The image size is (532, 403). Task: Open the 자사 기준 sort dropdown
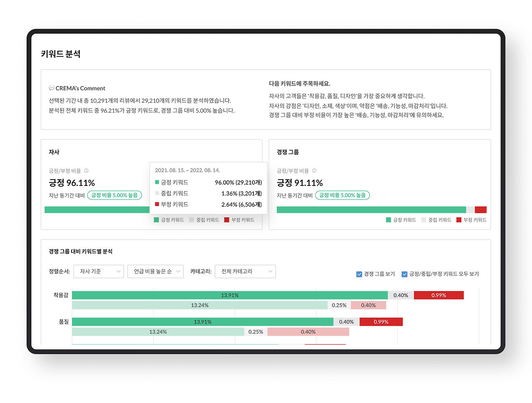(x=99, y=272)
